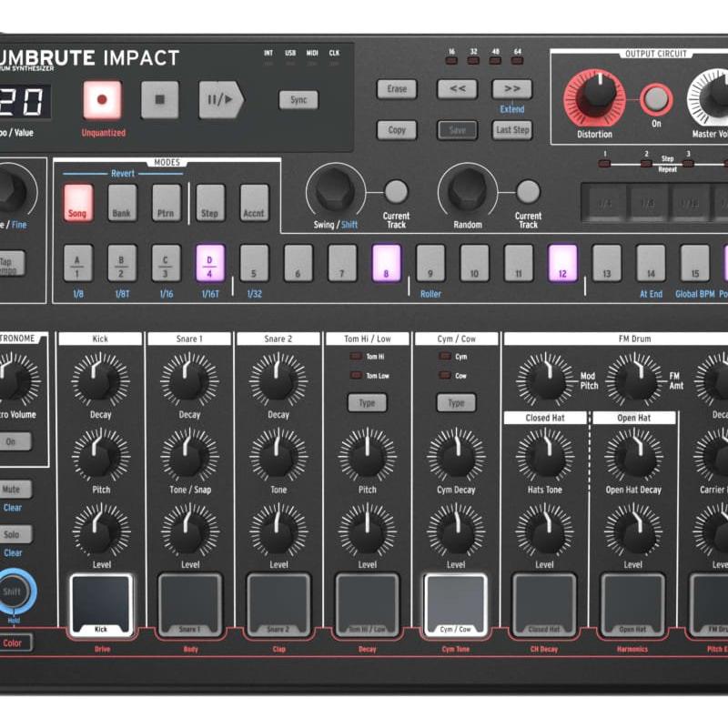Select step button C/3
The image size is (728, 728).
pyautogui.click(x=166, y=263)
